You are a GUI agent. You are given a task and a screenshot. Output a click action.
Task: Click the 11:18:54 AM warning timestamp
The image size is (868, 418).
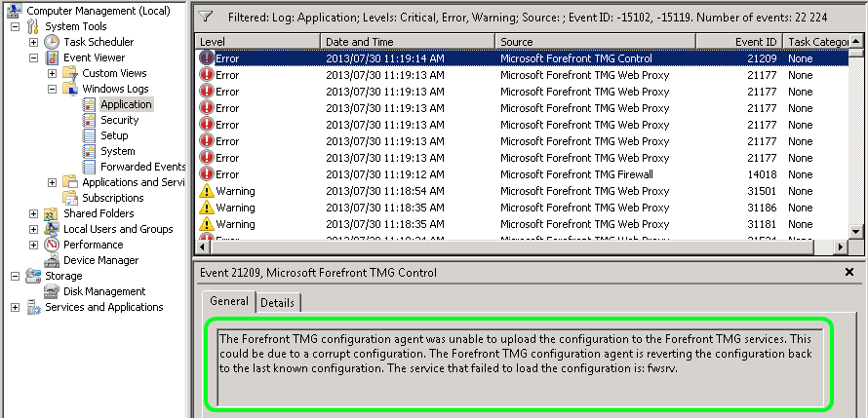tap(384, 191)
